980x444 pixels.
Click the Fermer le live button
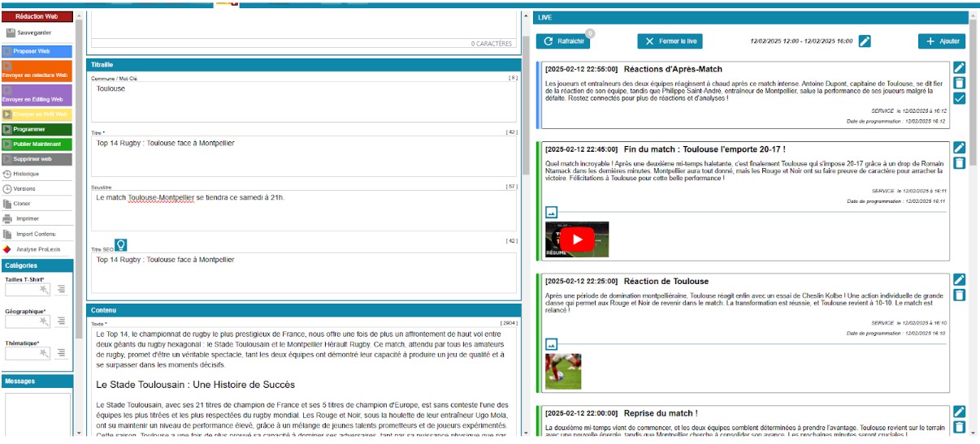[x=670, y=41]
